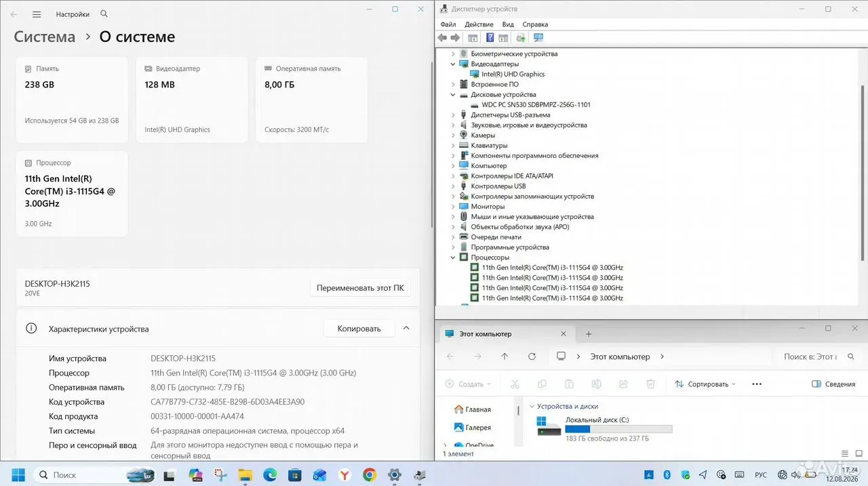The image size is (868, 486).
Task: Close Этот компьютер tab in Explorer
Action: click(564, 333)
